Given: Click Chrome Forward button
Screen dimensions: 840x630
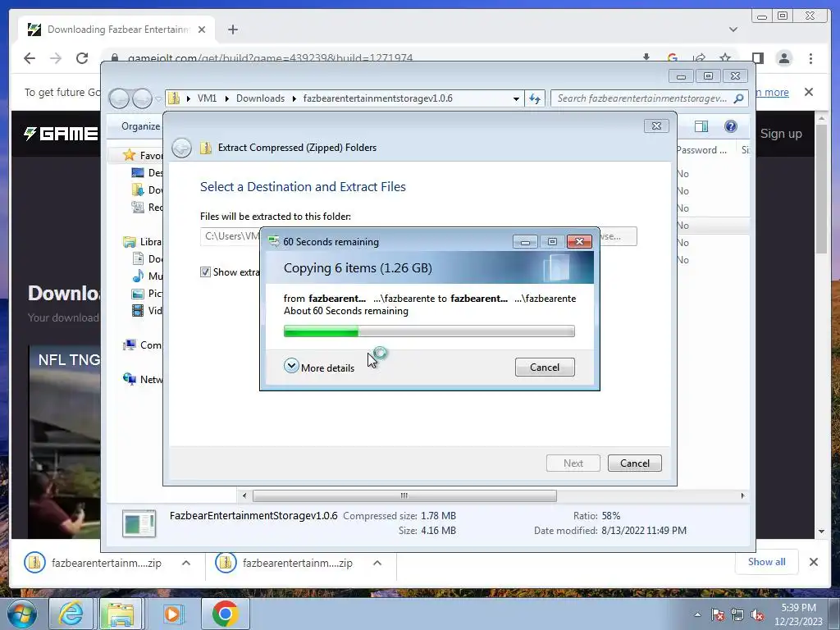Looking at the screenshot, I should pyautogui.click(x=56, y=58).
